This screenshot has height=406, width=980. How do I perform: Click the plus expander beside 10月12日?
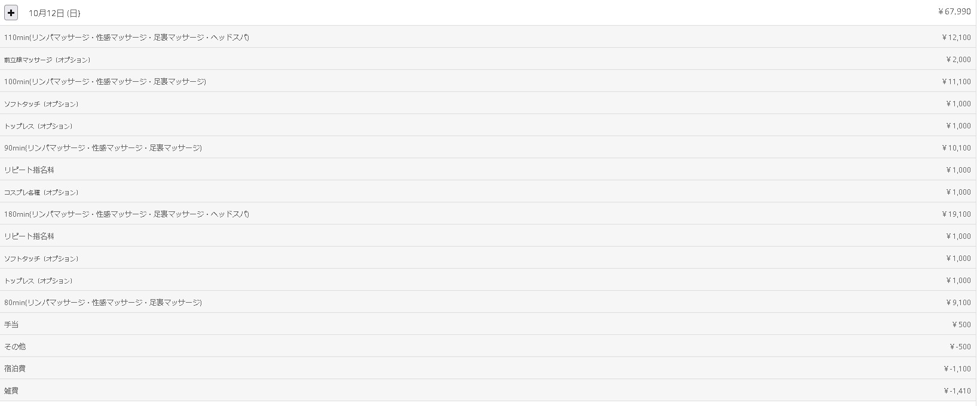(11, 13)
